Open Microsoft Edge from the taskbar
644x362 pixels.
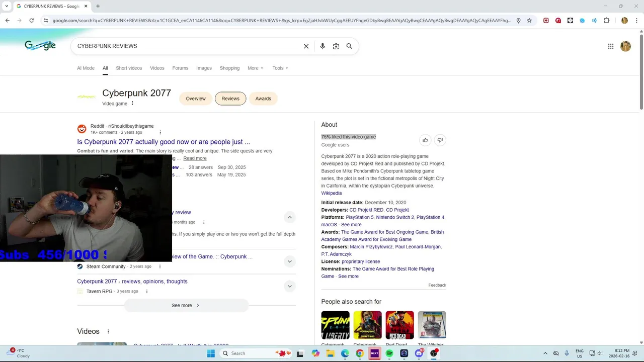coord(345,353)
